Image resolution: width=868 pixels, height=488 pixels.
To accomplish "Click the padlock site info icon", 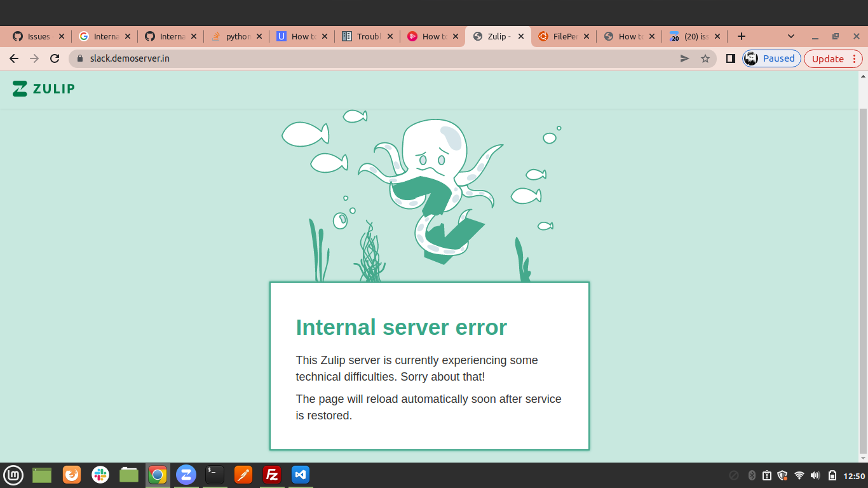I will [x=80, y=58].
